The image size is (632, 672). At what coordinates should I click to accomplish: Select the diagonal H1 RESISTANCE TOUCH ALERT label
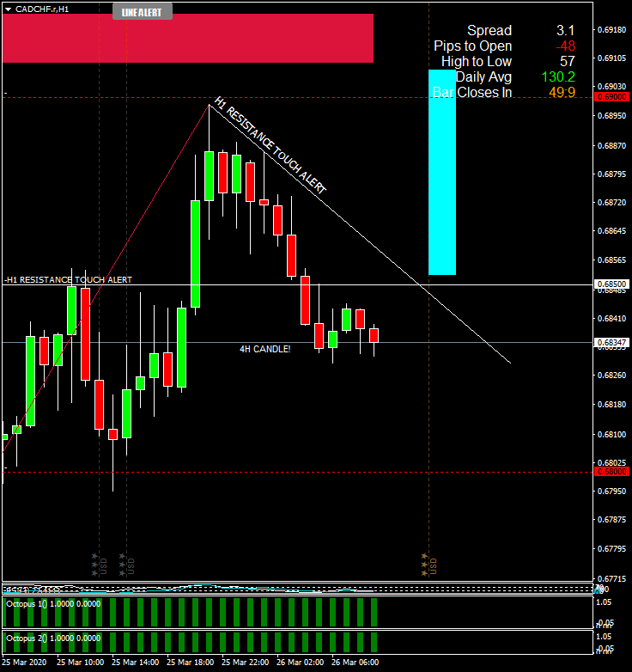tap(270, 144)
